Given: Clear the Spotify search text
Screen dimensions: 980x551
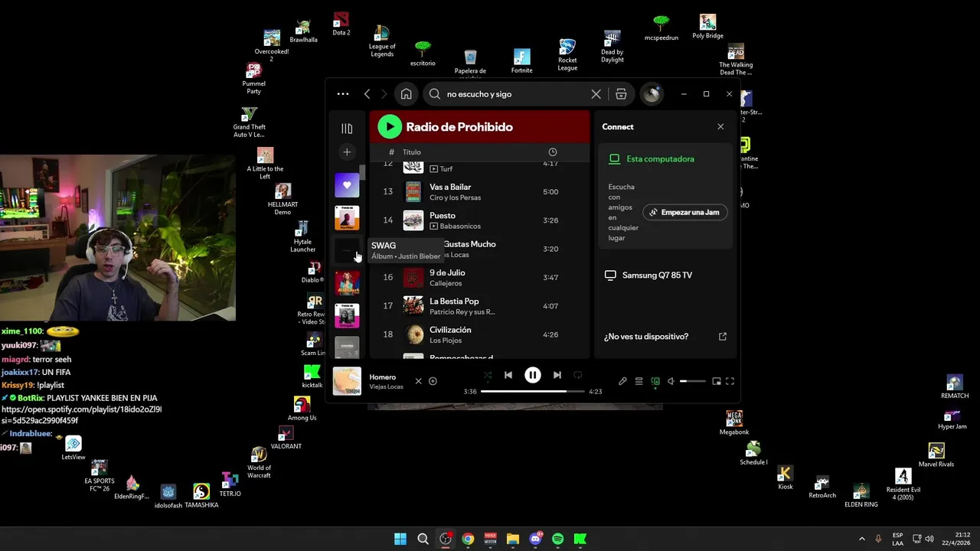Looking at the screenshot, I should click(x=596, y=94).
